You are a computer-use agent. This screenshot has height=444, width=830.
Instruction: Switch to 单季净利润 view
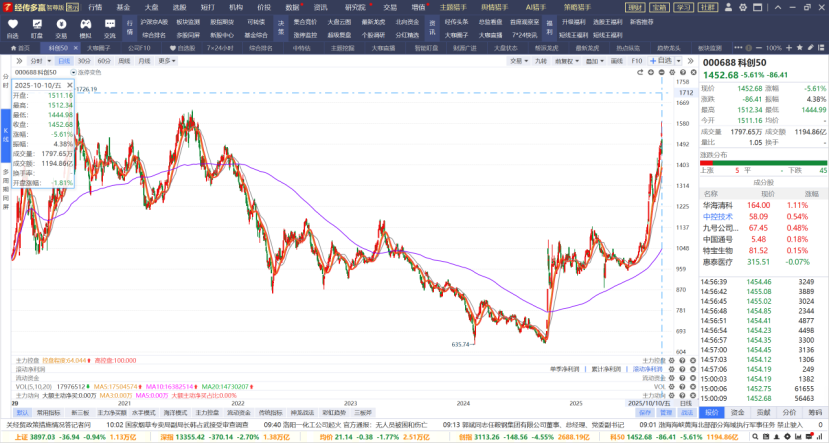pyautogui.click(x=565, y=369)
